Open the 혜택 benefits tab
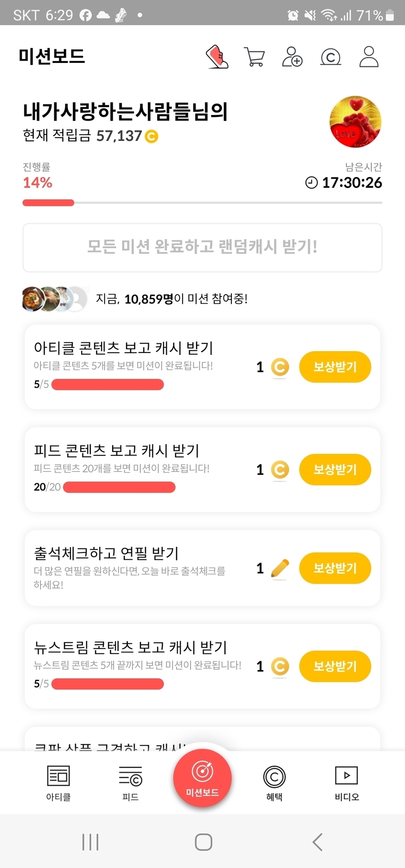The image size is (405, 868). click(x=274, y=783)
